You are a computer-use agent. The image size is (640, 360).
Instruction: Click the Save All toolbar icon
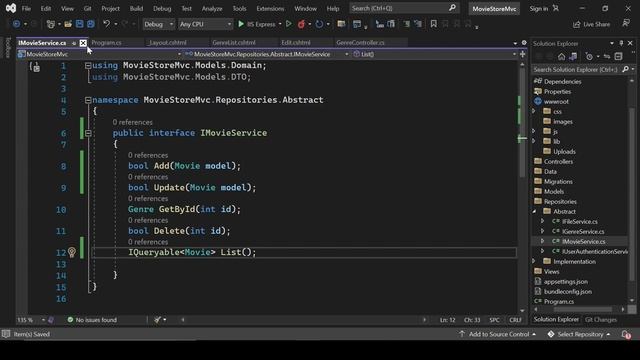(x=91, y=24)
